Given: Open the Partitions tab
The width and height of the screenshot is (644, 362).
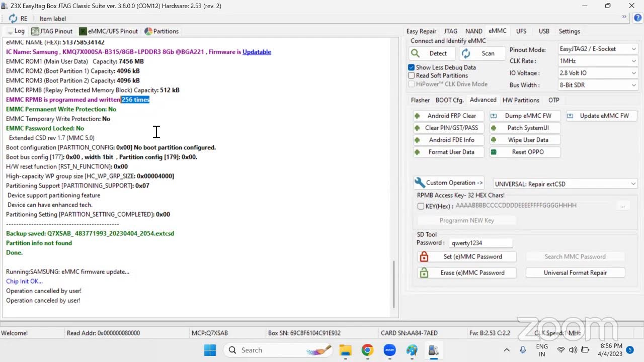Looking at the screenshot, I should [x=162, y=31].
